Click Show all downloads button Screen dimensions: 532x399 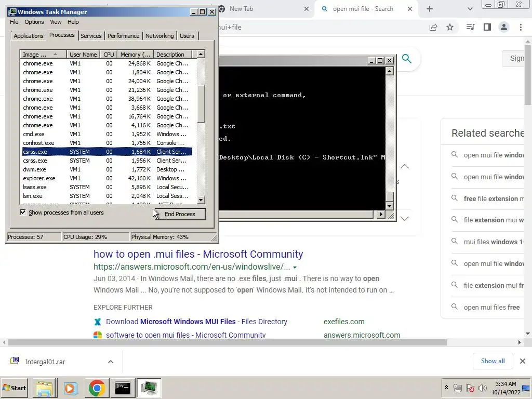[493, 361]
